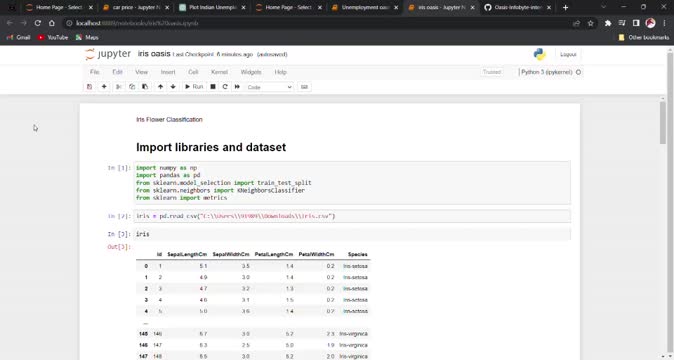
Task: Cut selected cells with scissors icon
Action: [119, 87]
